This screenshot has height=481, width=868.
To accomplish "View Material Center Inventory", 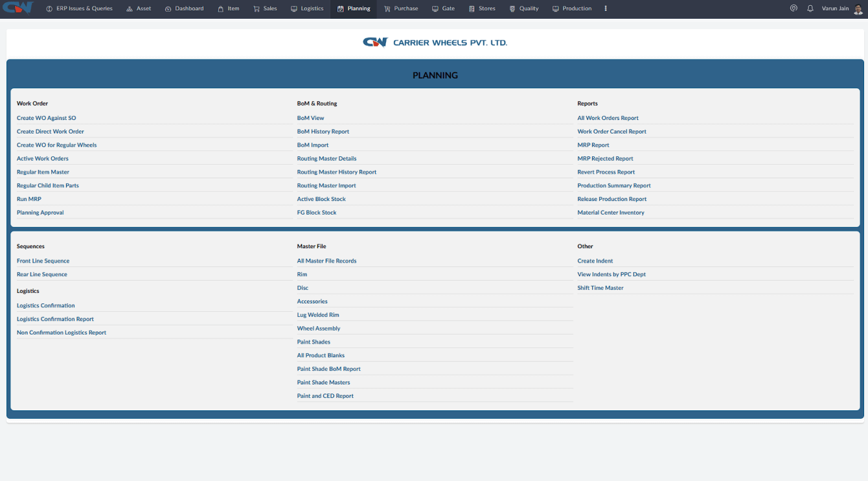I will coord(611,213).
